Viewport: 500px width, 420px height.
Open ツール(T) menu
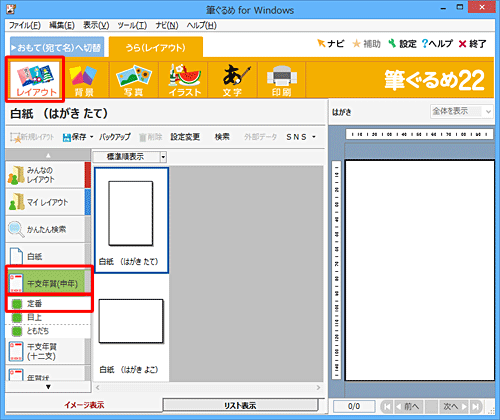pyautogui.click(x=132, y=25)
